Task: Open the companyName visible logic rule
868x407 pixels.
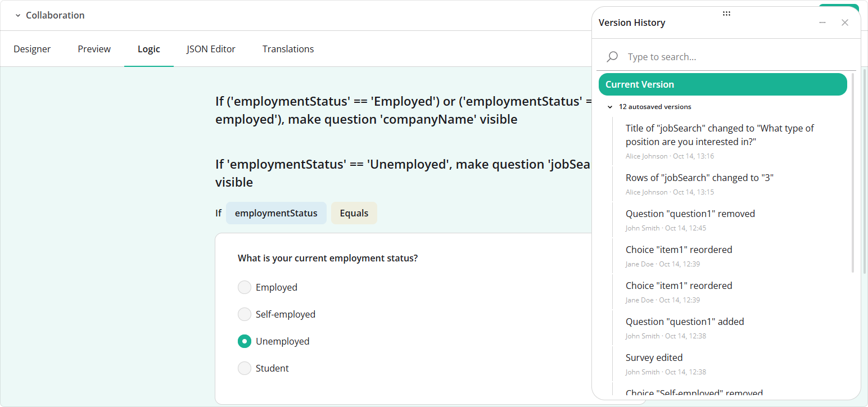Action: tap(403, 110)
